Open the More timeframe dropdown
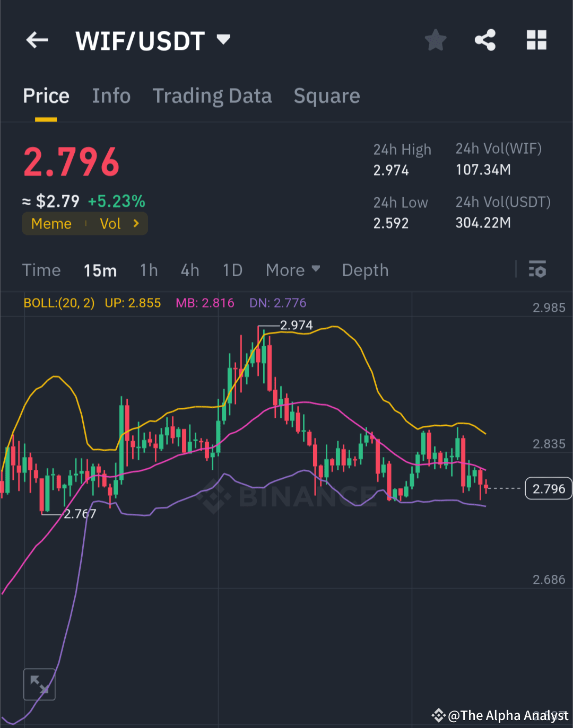The height and width of the screenshot is (728, 573). [292, 270]
